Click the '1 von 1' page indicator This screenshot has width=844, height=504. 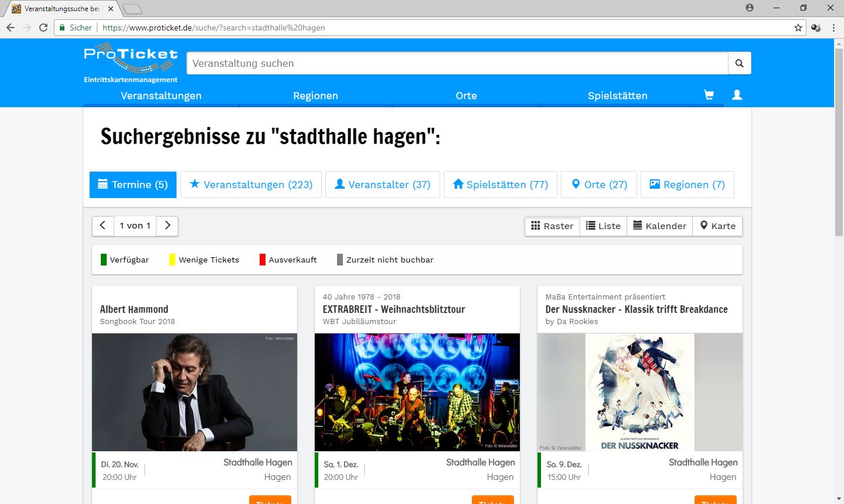[x=135, y=226]
